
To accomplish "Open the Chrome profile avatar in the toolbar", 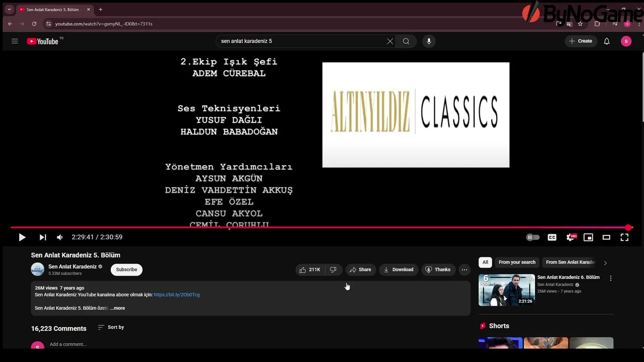I will coord(627,24).
